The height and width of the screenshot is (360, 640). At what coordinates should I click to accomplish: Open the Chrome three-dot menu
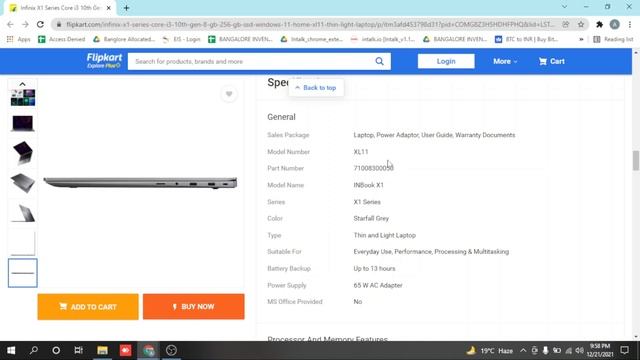click(x=630, y=24)
